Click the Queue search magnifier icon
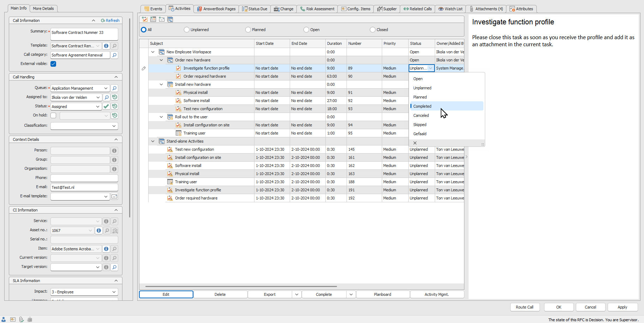The height and width of the screenshot is (323, 644). coord(114,88)
